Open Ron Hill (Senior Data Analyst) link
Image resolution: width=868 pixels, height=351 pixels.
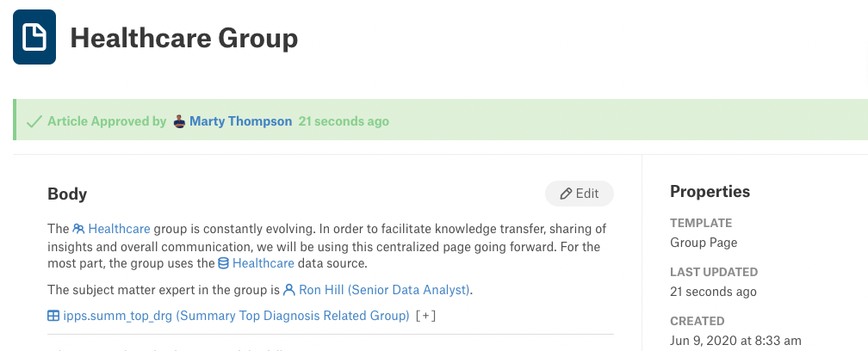tap(384, 290)
